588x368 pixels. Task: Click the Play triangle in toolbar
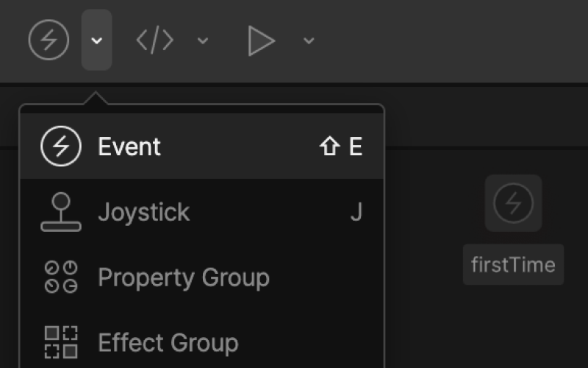pos(262,40)
